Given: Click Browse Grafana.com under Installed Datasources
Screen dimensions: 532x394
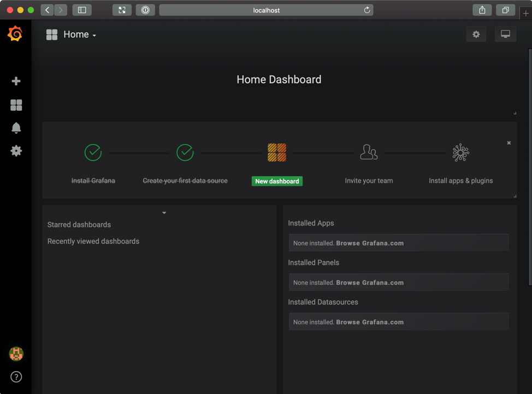Looking at the screenshot, I should click(370, 322).
